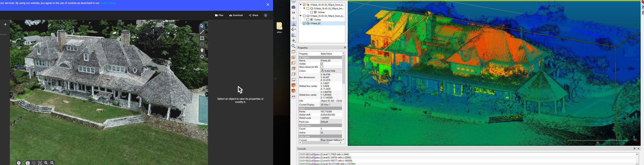Collapse left panel with the left arrow
The height and width of the screenshot is (165, 644).
(x=11, y=95)
